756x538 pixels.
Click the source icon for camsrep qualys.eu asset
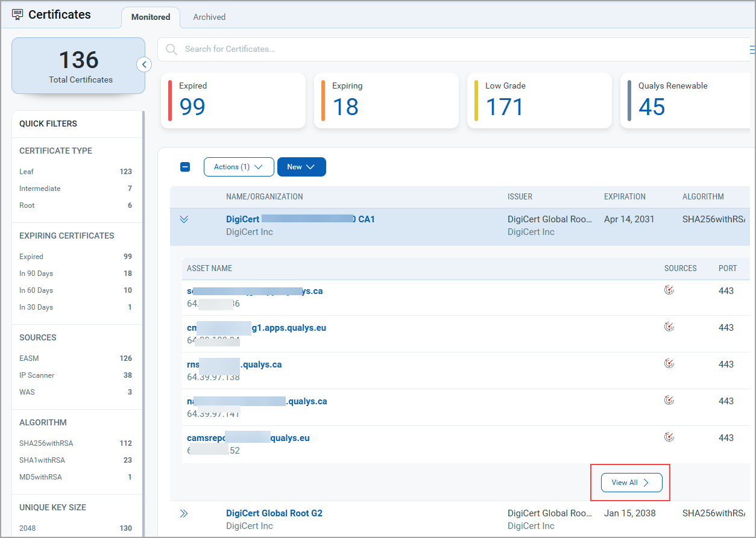tap(669, 437)
